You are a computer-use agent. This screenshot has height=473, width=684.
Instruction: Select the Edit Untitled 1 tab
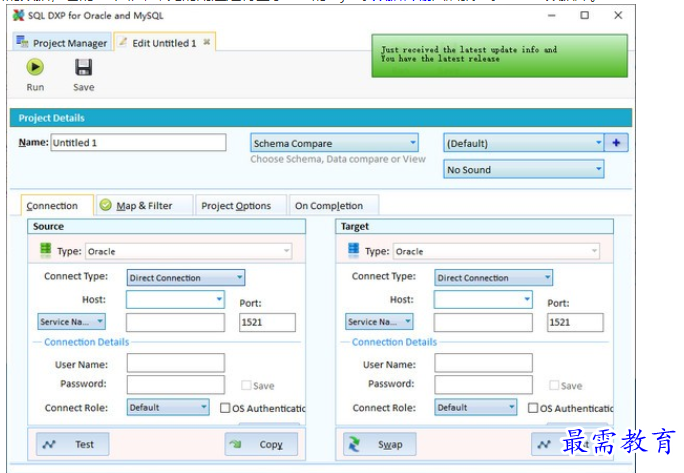pyautogui.click(x=165, y=42)
